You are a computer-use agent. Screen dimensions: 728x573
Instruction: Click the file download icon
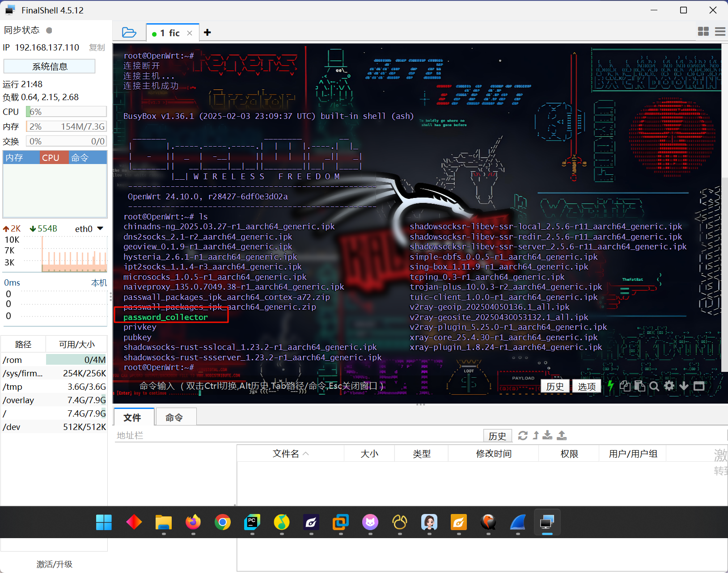pos(547,435)
